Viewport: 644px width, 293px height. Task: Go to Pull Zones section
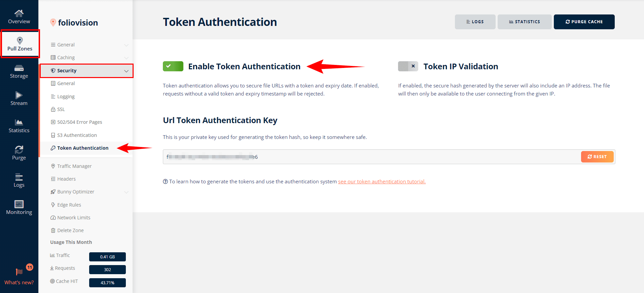tap(20, 44)
